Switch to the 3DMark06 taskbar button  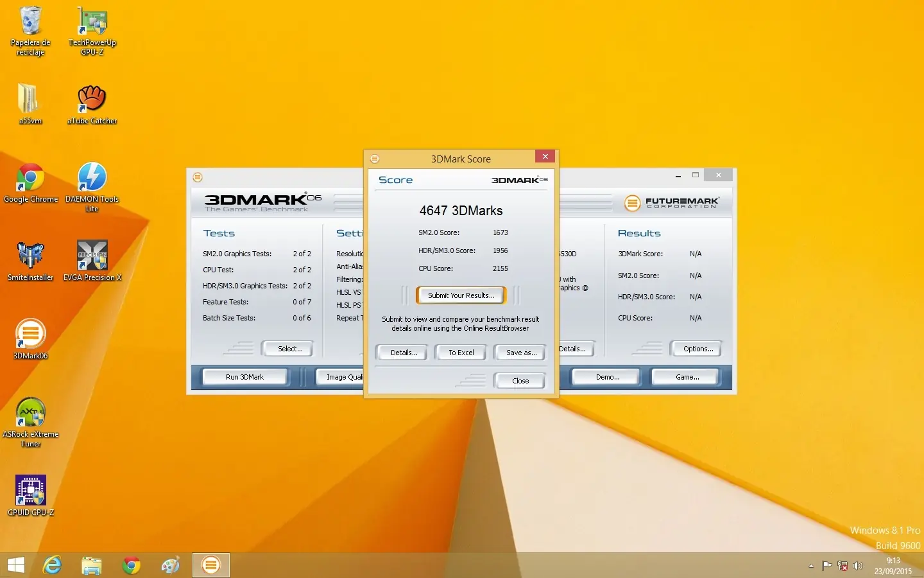tap(210, 565)
